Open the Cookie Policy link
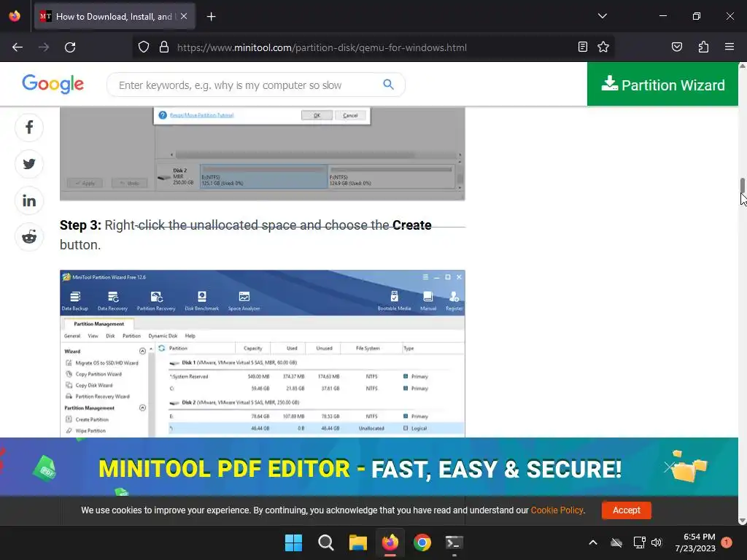 tap(557, 510)
